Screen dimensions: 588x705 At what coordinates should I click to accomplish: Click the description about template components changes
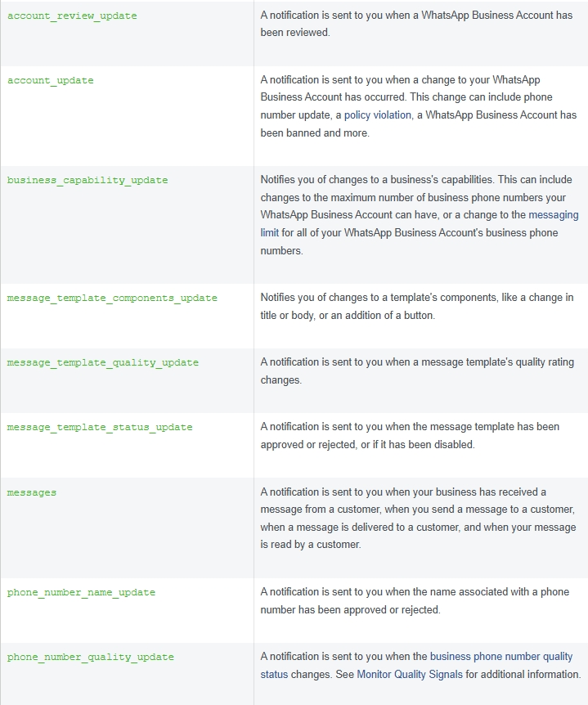click(x=417, y=306)
